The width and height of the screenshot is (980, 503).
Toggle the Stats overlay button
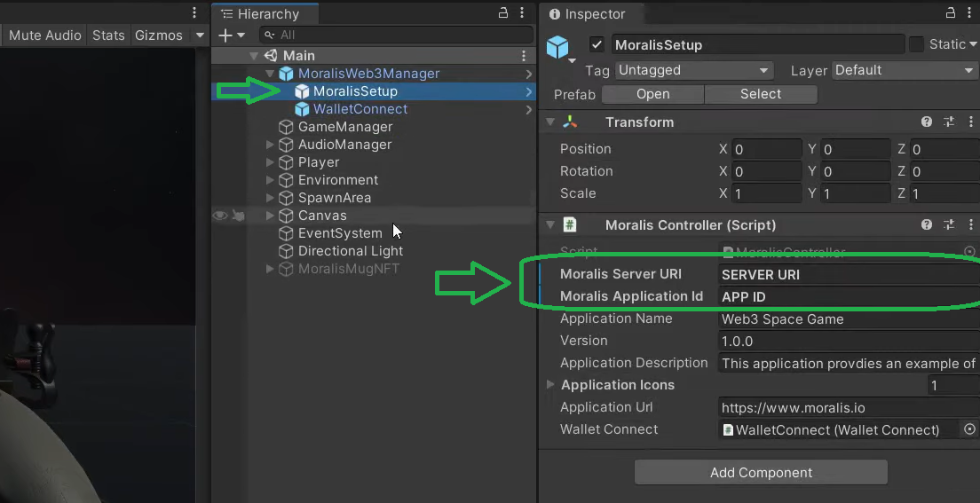click(108, 35)
